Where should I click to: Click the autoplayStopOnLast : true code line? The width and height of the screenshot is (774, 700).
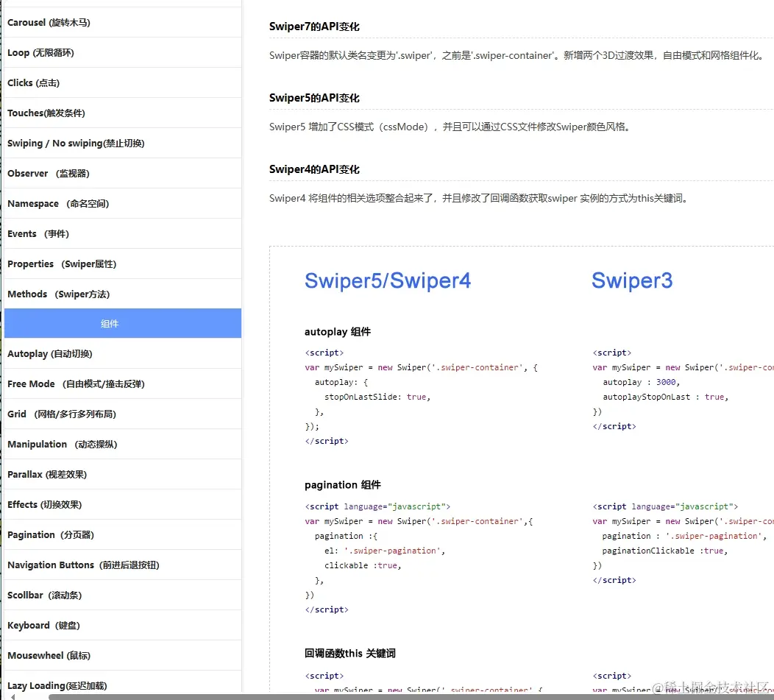[x=665, y=397]
